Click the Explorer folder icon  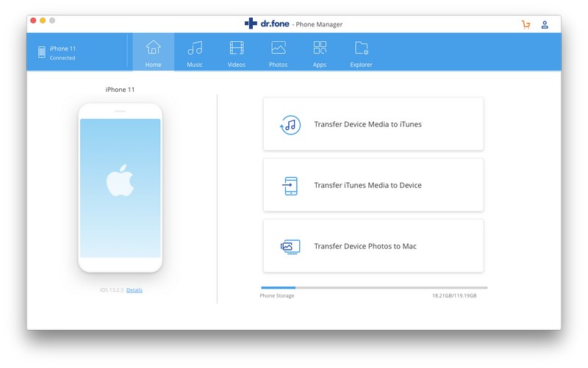(362, 48)
